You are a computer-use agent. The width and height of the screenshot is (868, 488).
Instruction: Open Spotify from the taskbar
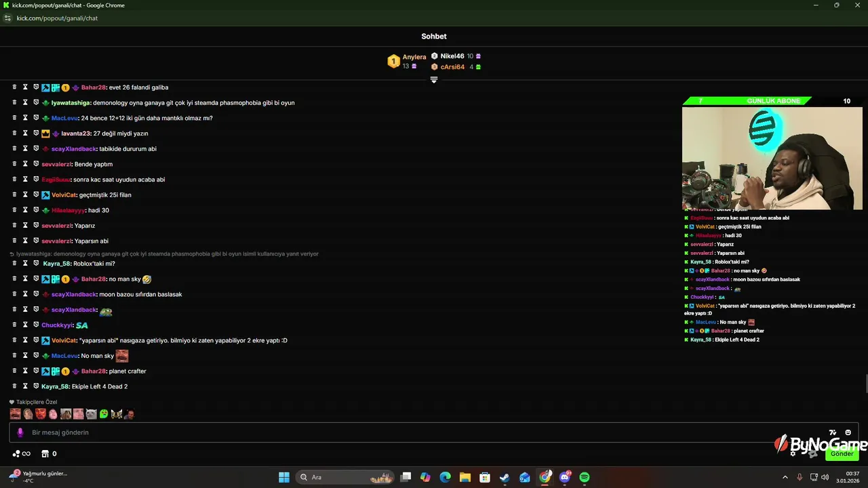click(x=585, y=477)
